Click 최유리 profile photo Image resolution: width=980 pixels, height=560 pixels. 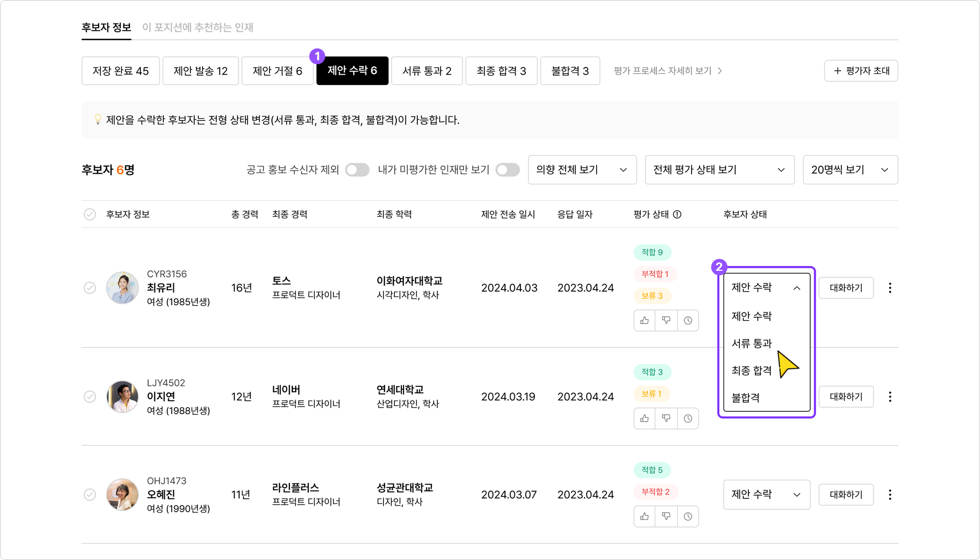pyautogui.click(x=122, y=288)
